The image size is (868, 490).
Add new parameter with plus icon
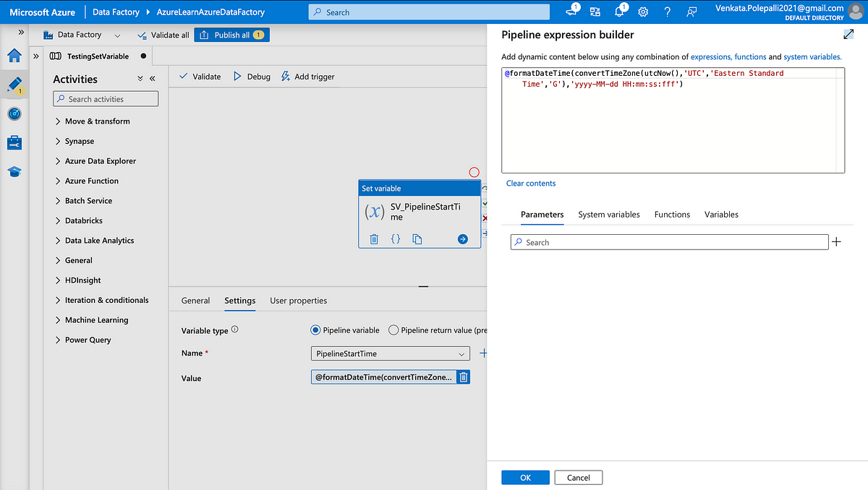click(836, 242)
